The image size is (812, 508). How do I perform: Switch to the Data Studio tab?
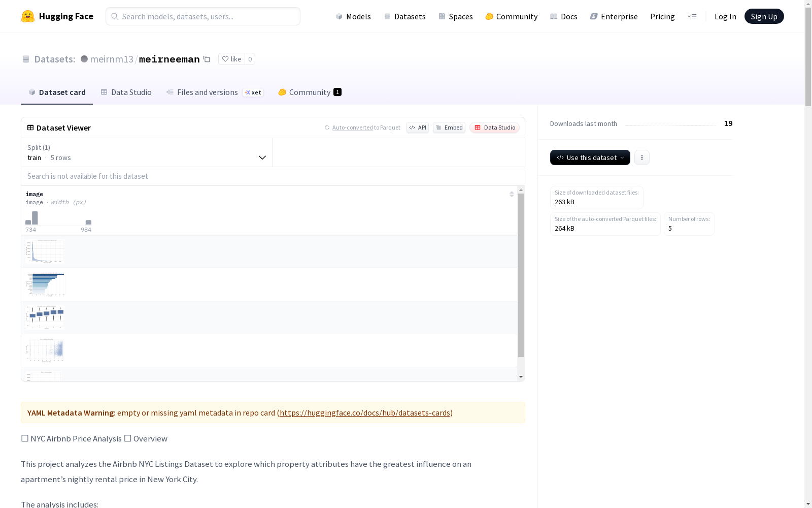(x=126, y=92)
